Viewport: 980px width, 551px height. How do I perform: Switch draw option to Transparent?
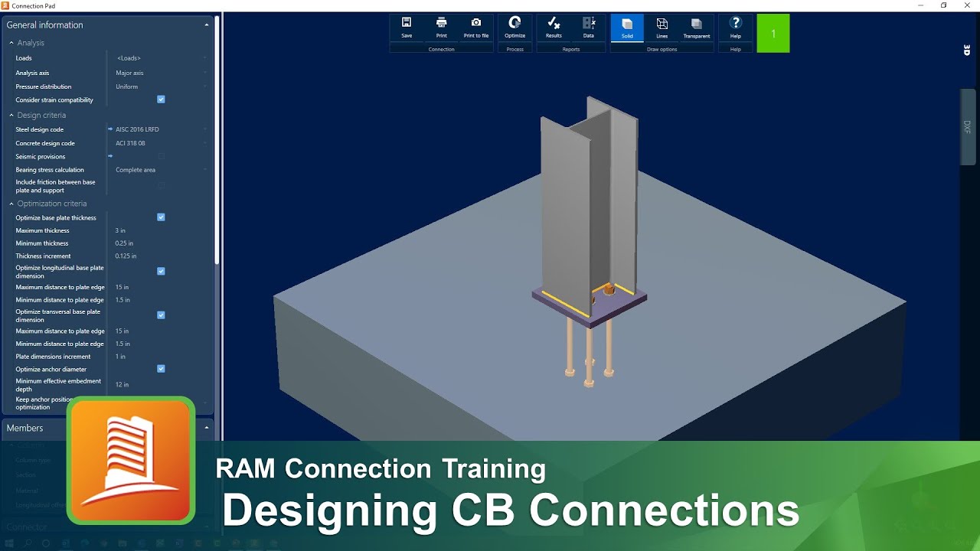click(x=697, y=27)
